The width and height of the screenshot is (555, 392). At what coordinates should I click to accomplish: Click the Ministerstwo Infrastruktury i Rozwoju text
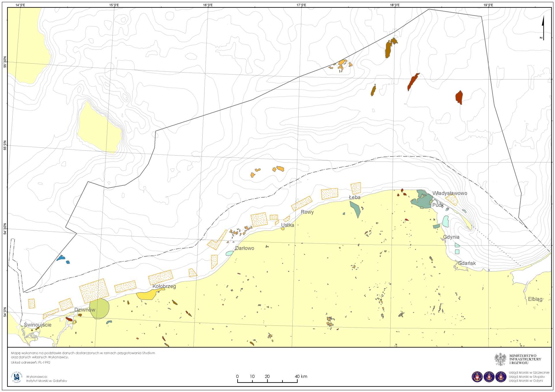tap(525, 359)
